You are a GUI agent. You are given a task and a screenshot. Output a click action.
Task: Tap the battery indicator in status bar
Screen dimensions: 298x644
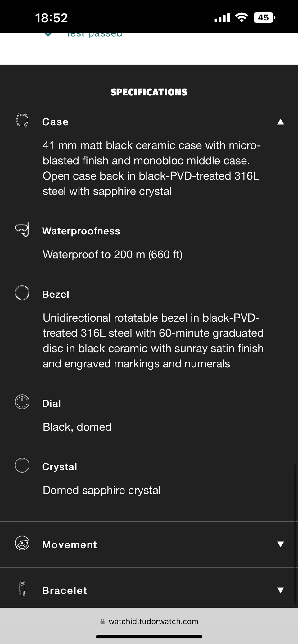click(x=264, y=18)
